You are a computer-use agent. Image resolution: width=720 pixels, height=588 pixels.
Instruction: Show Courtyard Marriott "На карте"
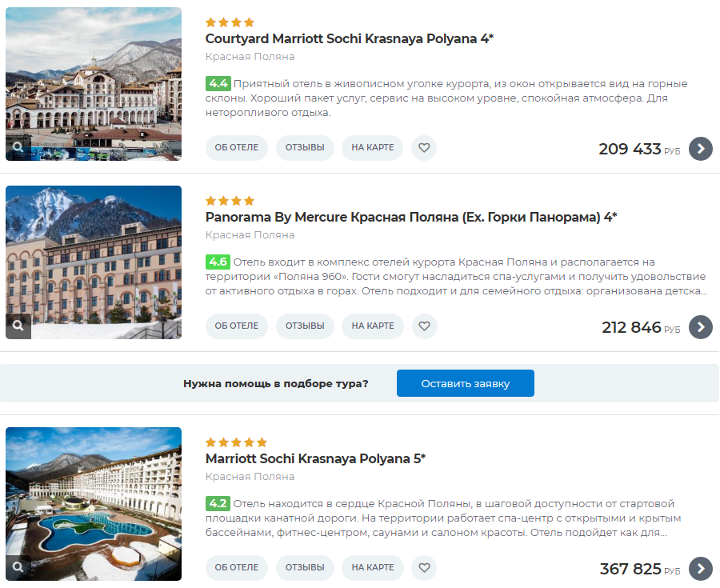click(373, 148)
